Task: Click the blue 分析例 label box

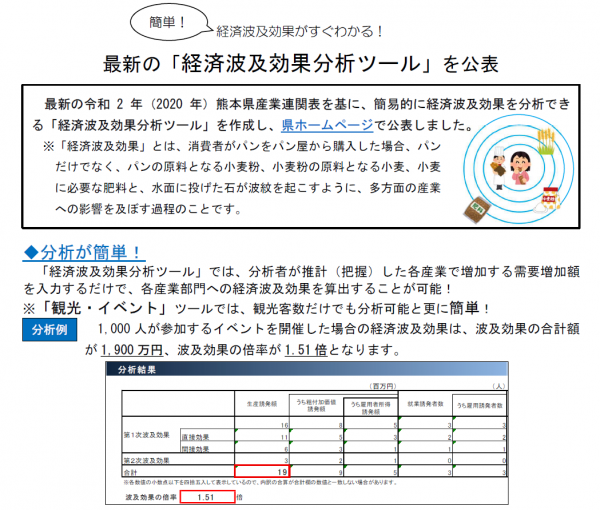Action: 49,330
